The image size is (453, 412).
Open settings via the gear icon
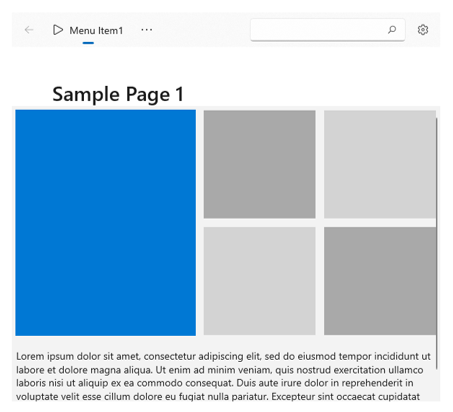(x=423, y=30)
